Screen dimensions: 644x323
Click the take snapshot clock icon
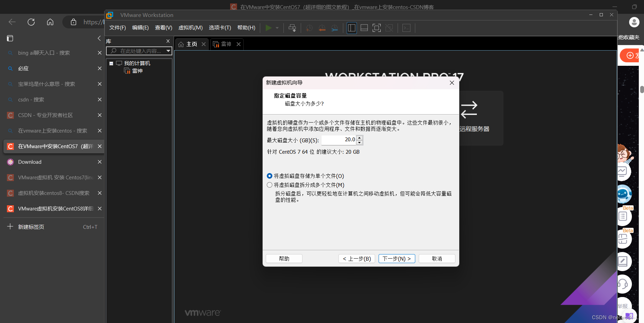pyautogui.click(x=309, y=28)
